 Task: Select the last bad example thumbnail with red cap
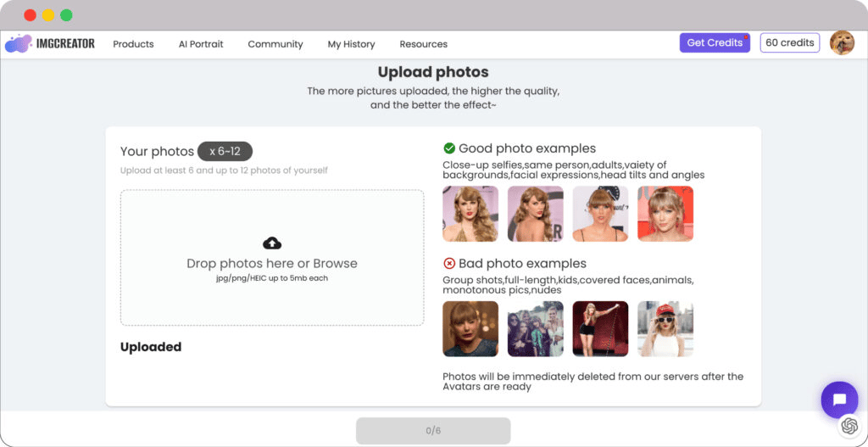pyautogui.click(x=665, y=329)
